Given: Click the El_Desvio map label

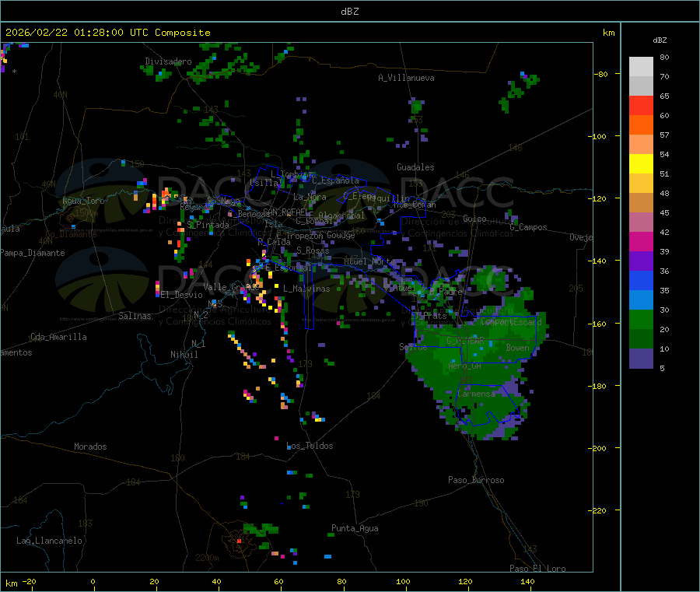Looking at the screenshot, I should click(x=182, y=295).
